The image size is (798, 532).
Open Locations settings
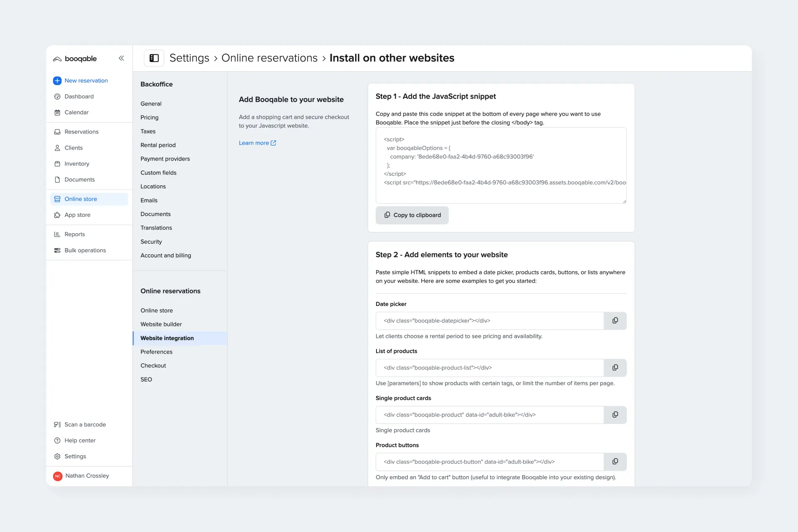(x=153, y=187)
